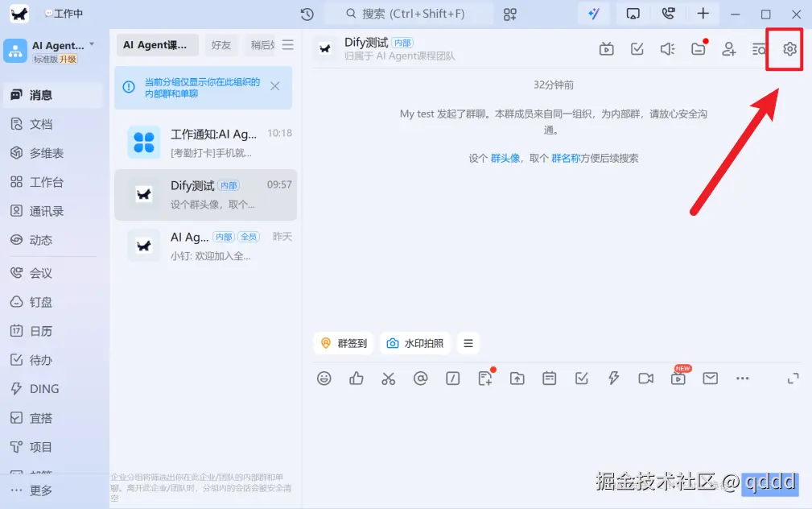The width and height of the screenshot is (812, 509).
Task: Open the AI Ag... 全员 group conversation
Action: (x=205, y=246)
